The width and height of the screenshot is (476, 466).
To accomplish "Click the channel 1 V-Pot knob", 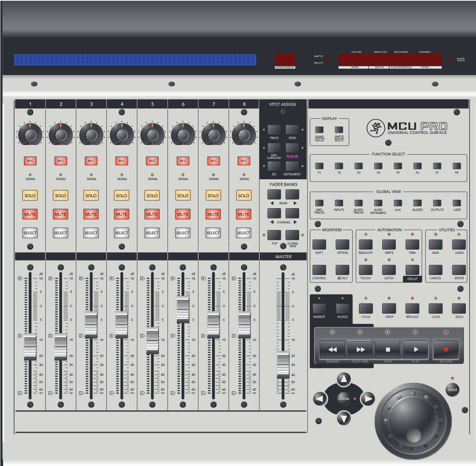I will (30, 134).
